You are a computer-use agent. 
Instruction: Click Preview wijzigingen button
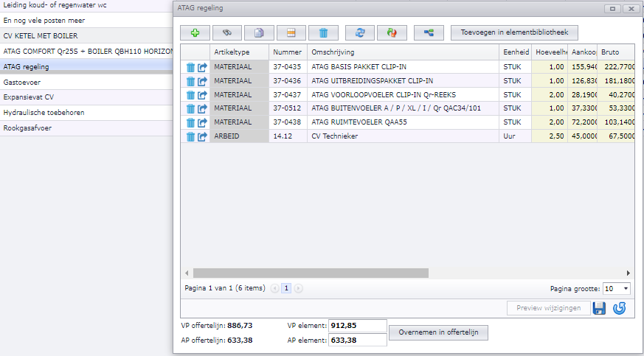[x=549, y=308]
